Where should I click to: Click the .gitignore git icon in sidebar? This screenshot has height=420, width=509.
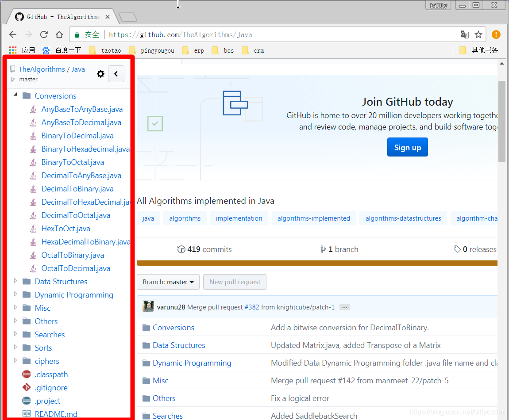pyautogui.click(x=27, y=387)
